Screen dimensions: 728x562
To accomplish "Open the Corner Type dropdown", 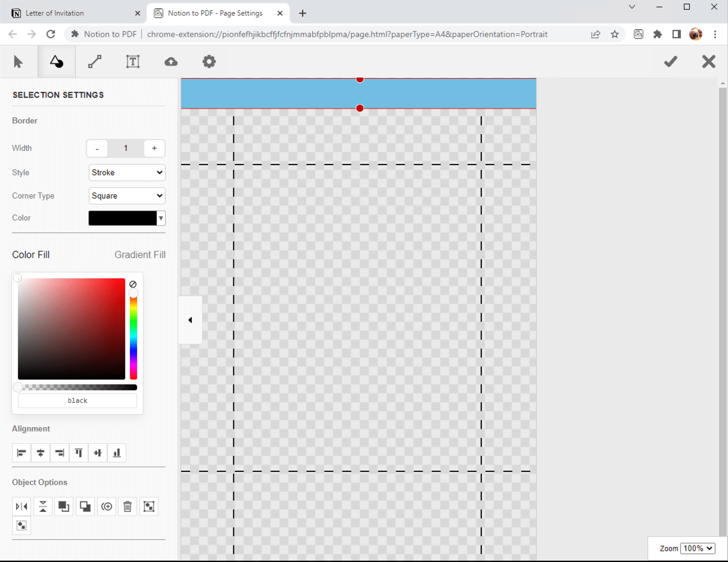I will [x=127, y=195].
